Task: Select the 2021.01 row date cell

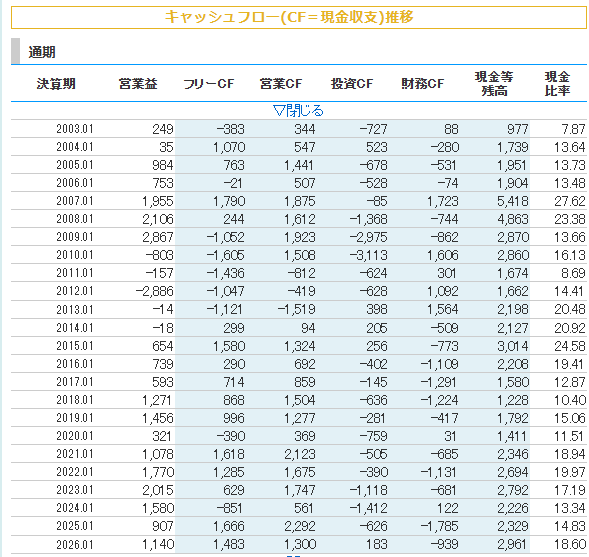Action: [74, 454]
